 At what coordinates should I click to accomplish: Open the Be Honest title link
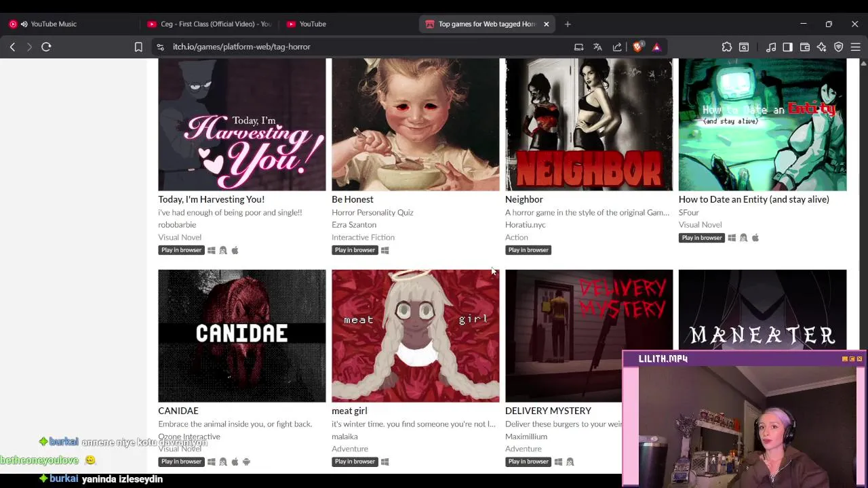[353, 199]
